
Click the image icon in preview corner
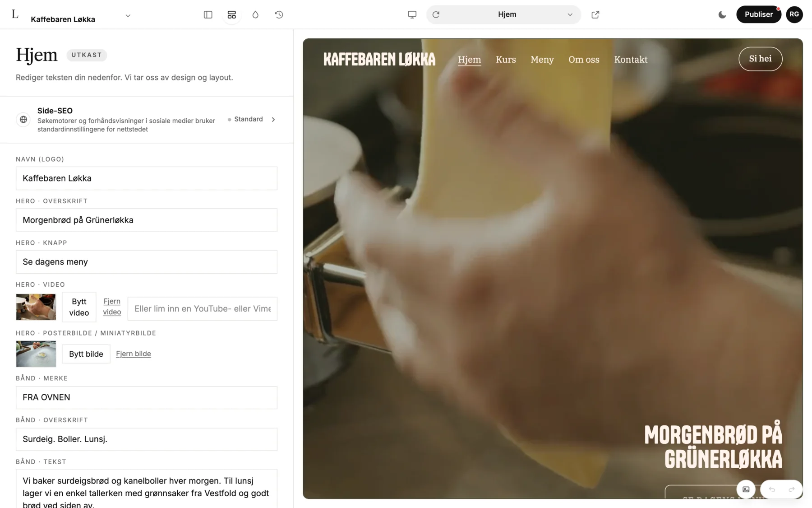click(x=746, y=489)
